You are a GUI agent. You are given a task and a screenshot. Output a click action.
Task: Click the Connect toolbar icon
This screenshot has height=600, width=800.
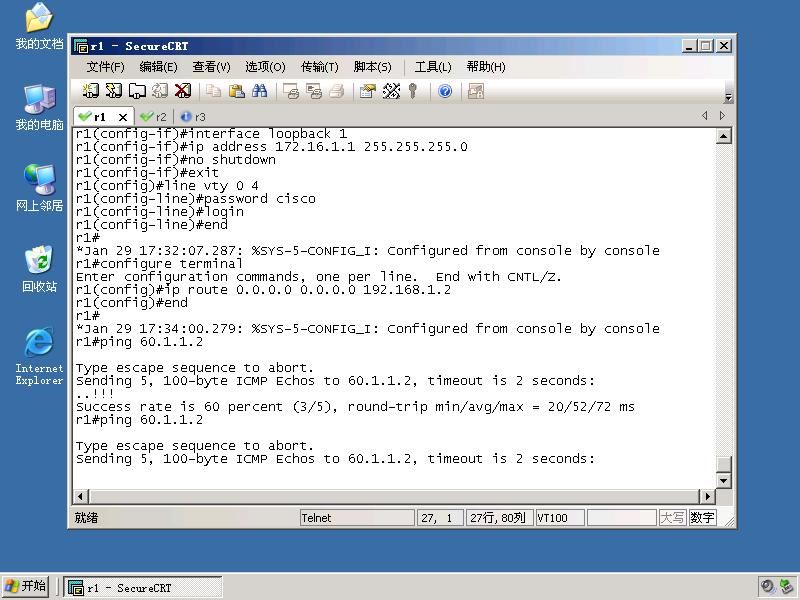pos(90,91)
